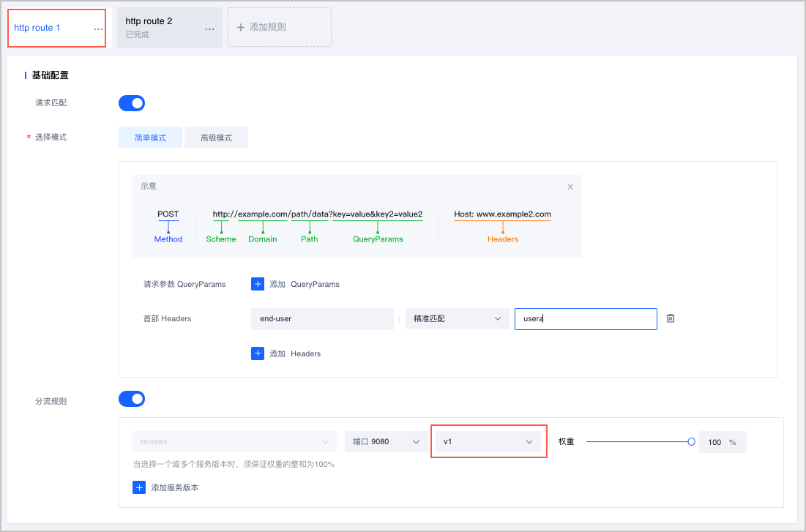The width and height of the screenshot is (806, 532).
Task: Click the end-user header name field
Action: point(321,319)
